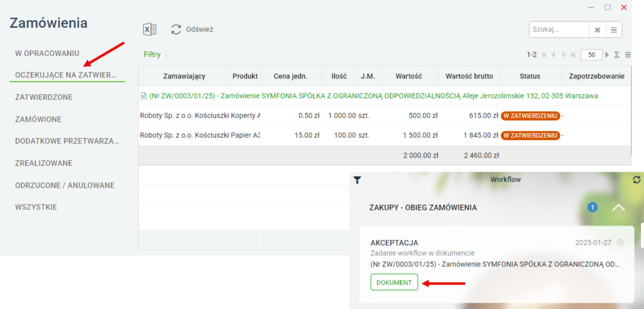This screenshot has height=309, width=644.
Task: Sort by Wartość brutto column header
Action: [x=469, y=76]
